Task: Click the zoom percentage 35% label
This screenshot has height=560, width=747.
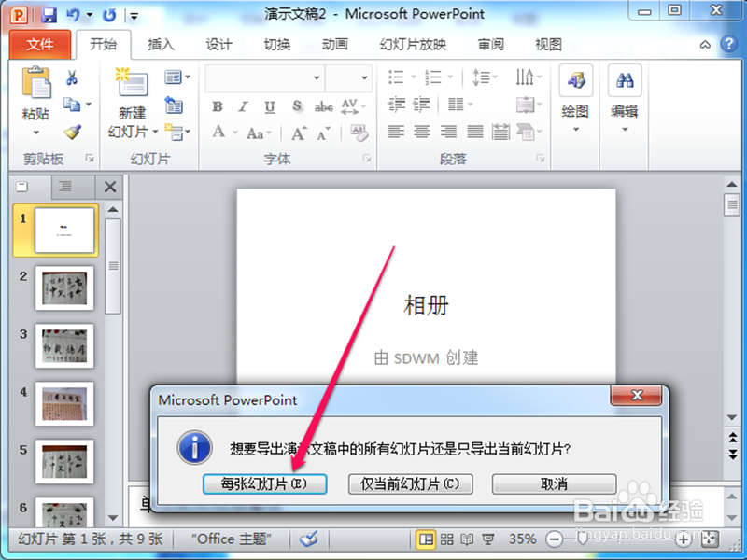Action: tap(523, 539)
